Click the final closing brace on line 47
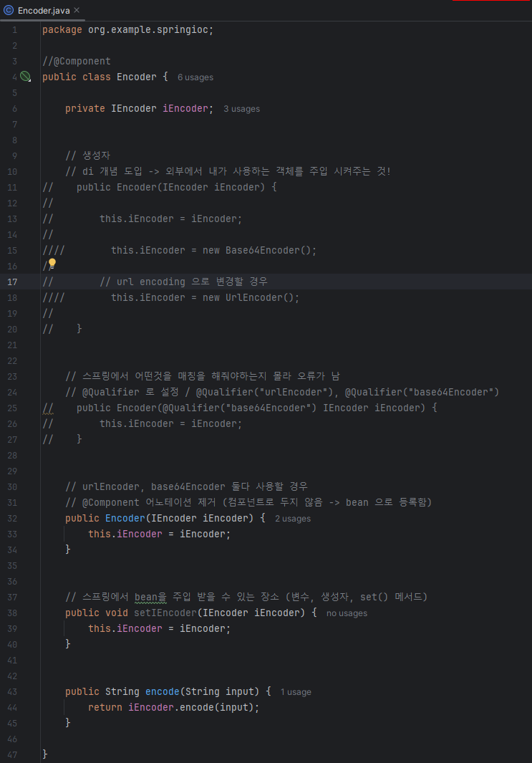Screen dimensions: 532x763 (44, 754)
